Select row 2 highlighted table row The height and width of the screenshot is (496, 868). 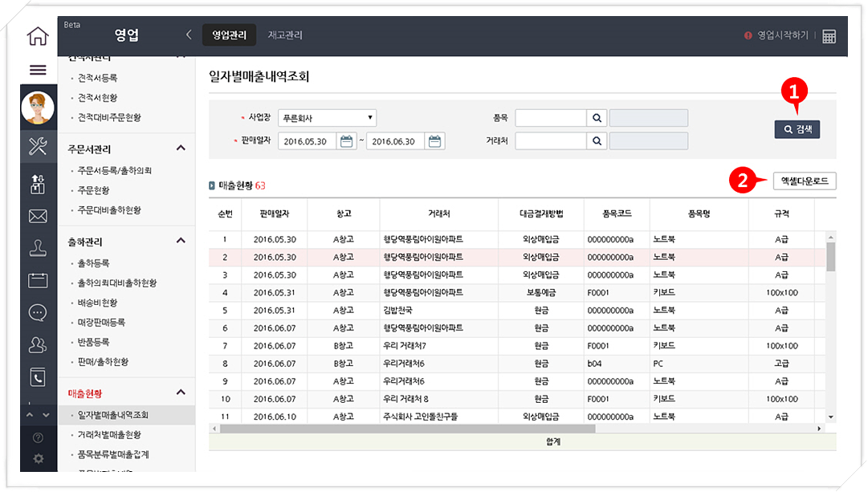pos(517,258)
